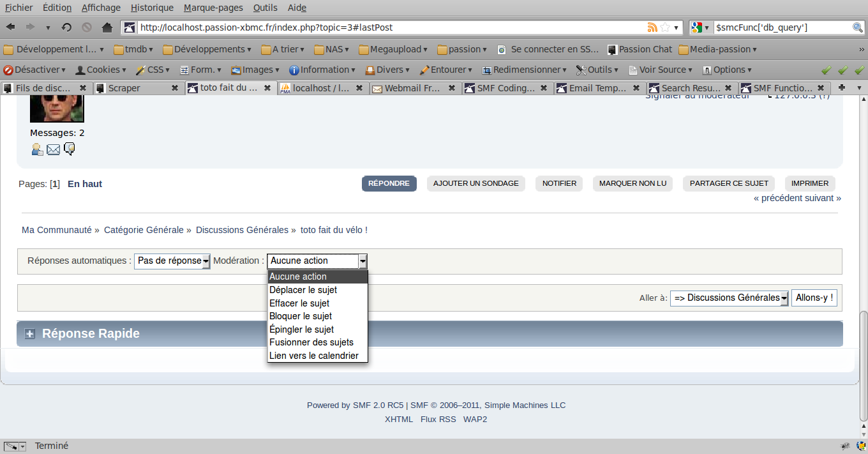Screen dimensions: 868x454
Task: Switch to the 'Webmail Fr...' tab
Action: coord(412,88)
